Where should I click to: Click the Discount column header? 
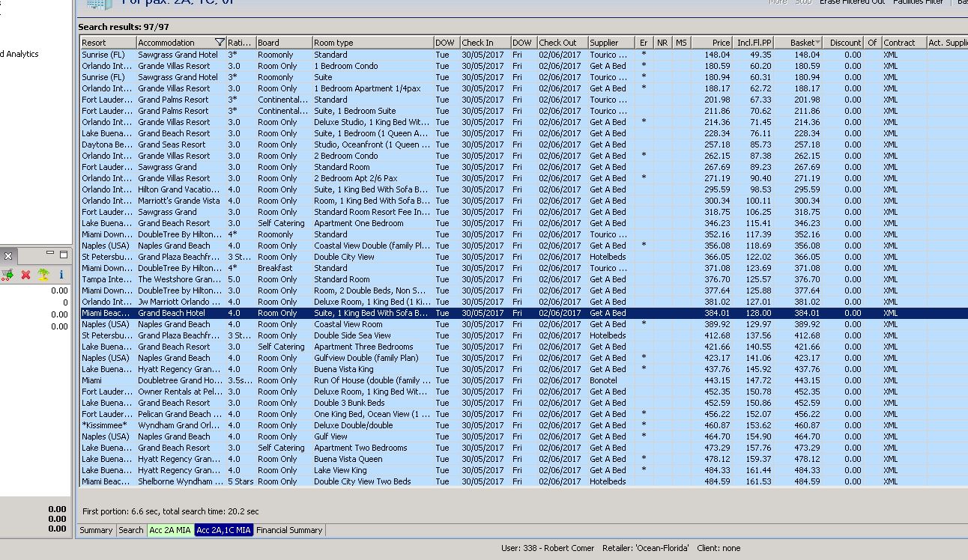coord(843,43)
